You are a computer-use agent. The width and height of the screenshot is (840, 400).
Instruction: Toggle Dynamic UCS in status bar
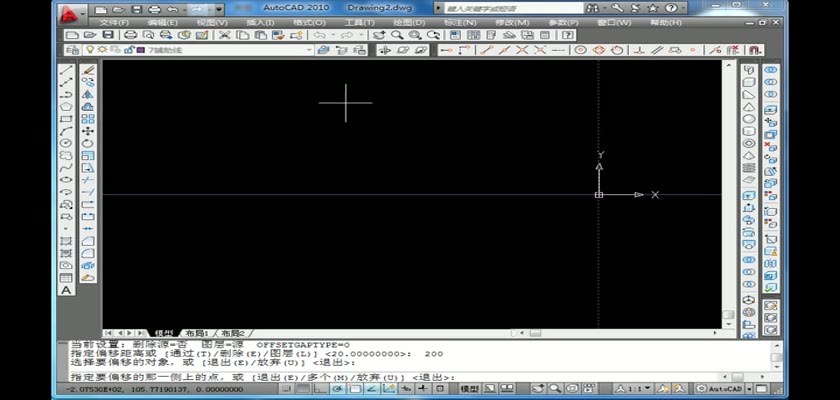[389, 389]
